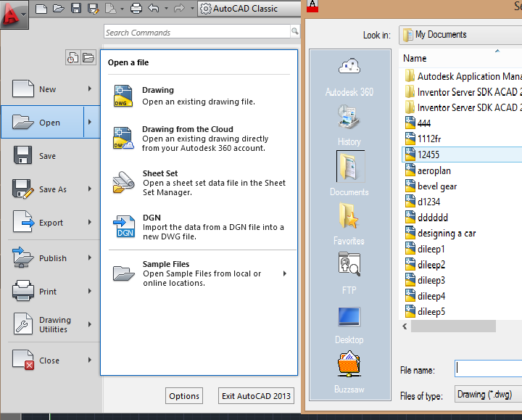Choose Drawing to open an existing DWG file
Screen dimensions: 522x420
pyautogui.click(x=199, y=96)
